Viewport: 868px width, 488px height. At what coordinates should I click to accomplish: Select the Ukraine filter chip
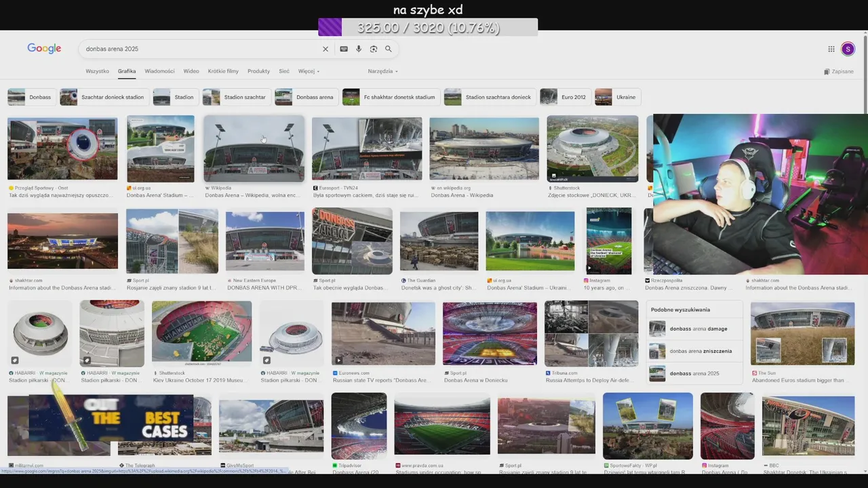(617, 97)
